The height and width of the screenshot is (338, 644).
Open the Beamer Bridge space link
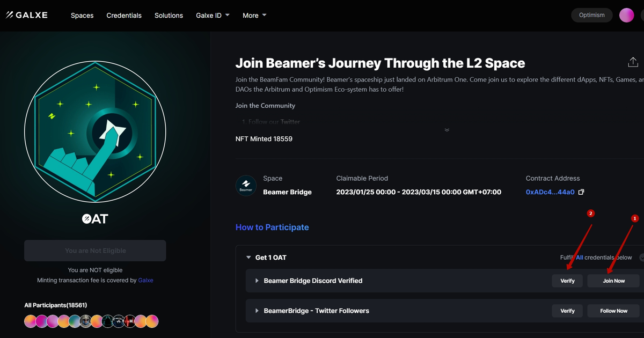point(287,192)
